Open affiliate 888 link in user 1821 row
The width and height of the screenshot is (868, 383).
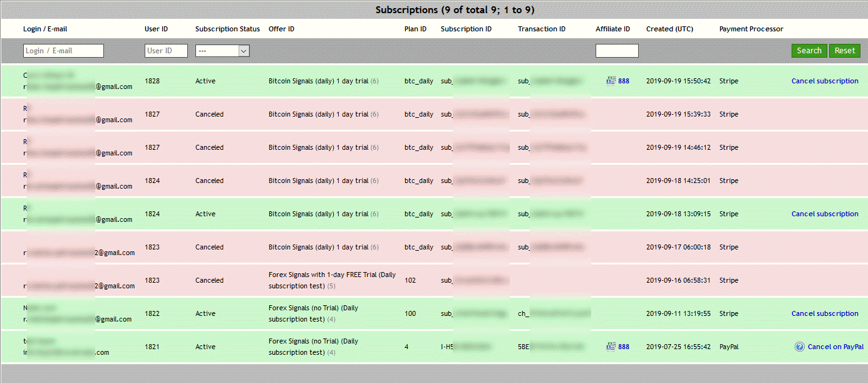[x=624, y=347]
